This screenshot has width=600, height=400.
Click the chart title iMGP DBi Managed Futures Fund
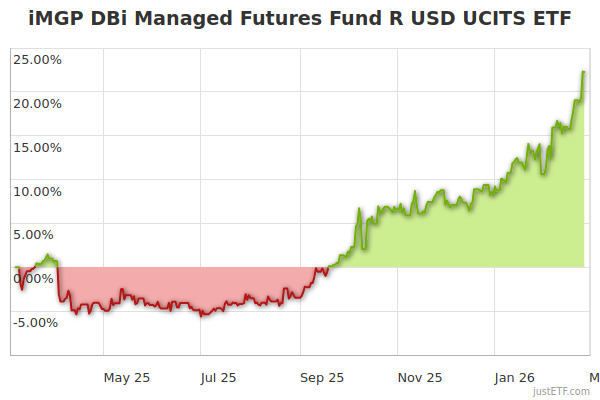(300, 20)
